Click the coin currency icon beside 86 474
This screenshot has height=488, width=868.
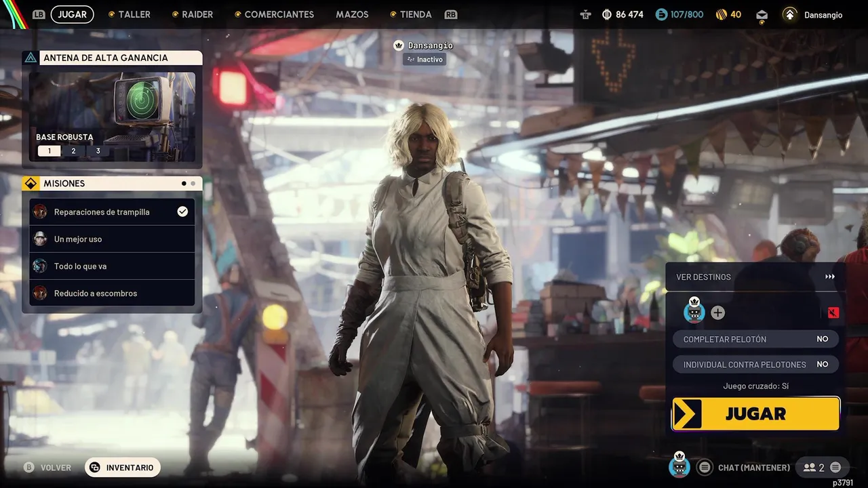point(607,14)
